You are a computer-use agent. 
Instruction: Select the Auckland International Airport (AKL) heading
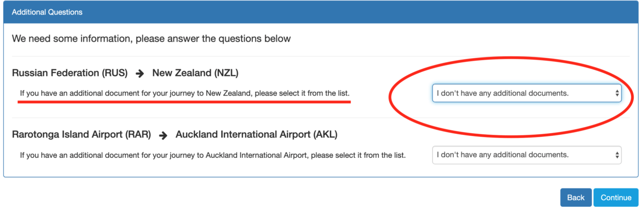pos(257,135)
